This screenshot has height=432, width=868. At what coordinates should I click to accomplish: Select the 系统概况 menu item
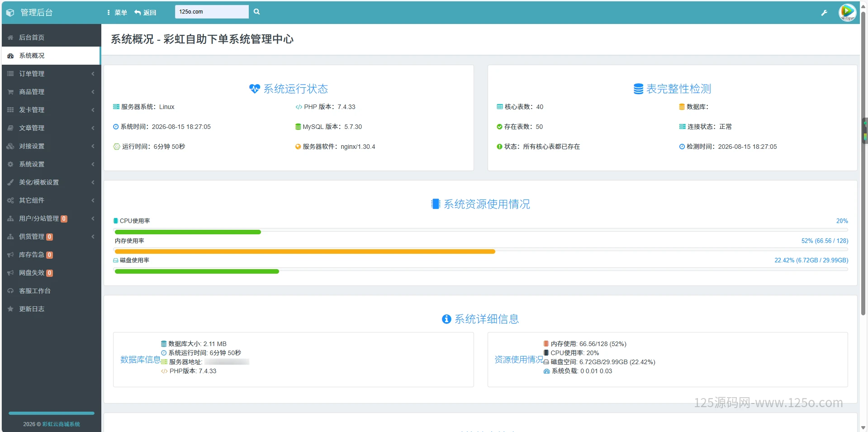[x=51, y=56]
